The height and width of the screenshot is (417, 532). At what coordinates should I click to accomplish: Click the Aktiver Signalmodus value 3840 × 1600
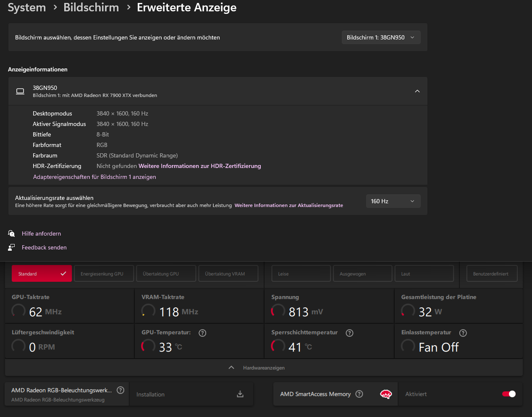pyautogui.click(x=122, y=124)
